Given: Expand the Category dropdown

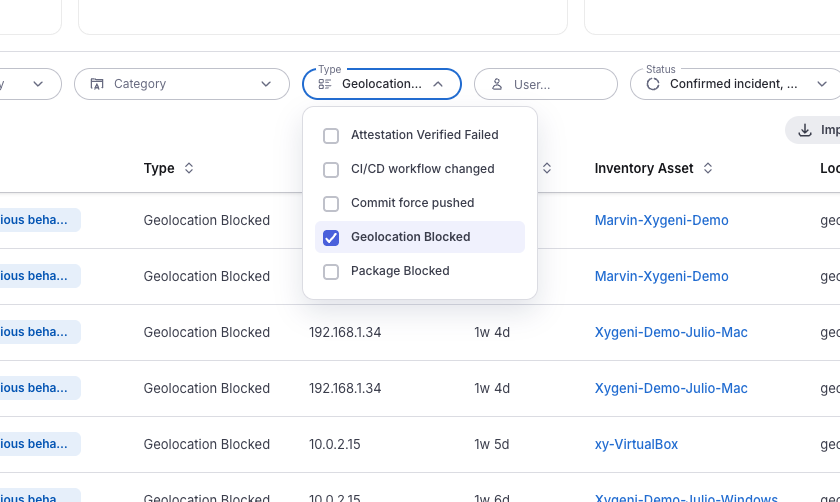Looking at the screenshot, I should tap(182, 84).
